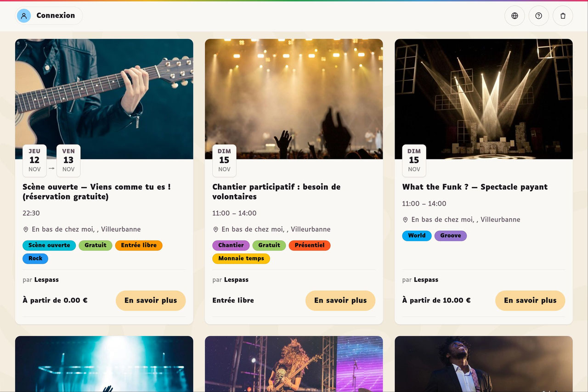Open title What the Funk ? — Spectacle payant
Screen dimensions: 588x392
(475, 187)
